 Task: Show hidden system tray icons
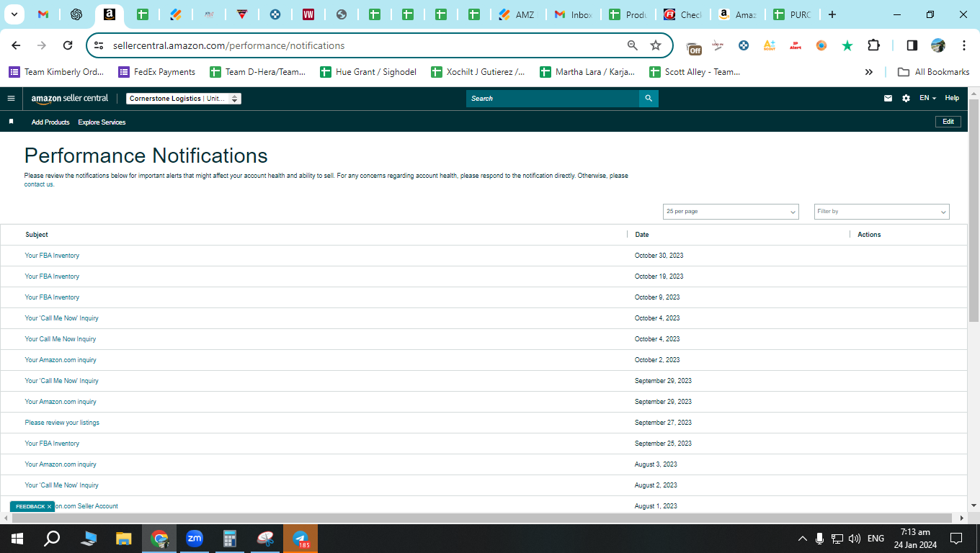(x=802, y=538)
